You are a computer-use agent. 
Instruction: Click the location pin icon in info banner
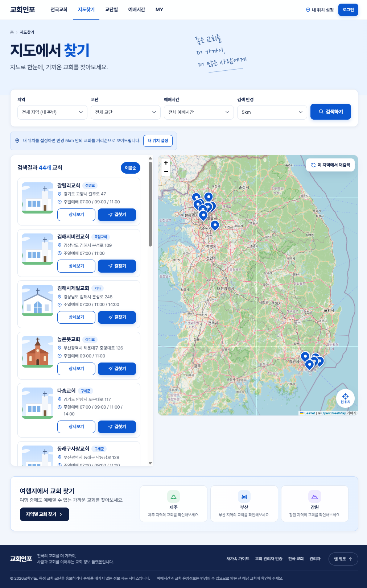tap(17, 141)
